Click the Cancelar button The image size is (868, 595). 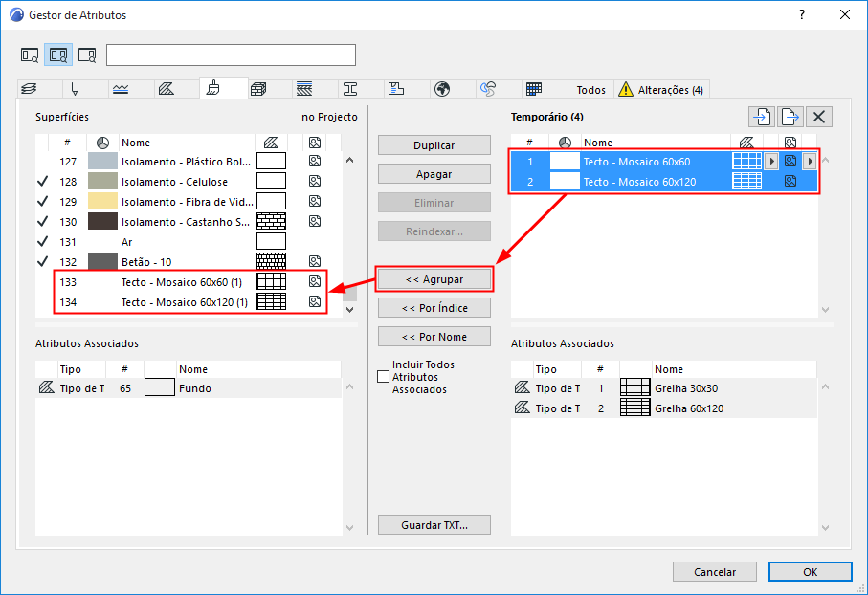(x=715, y=572)
